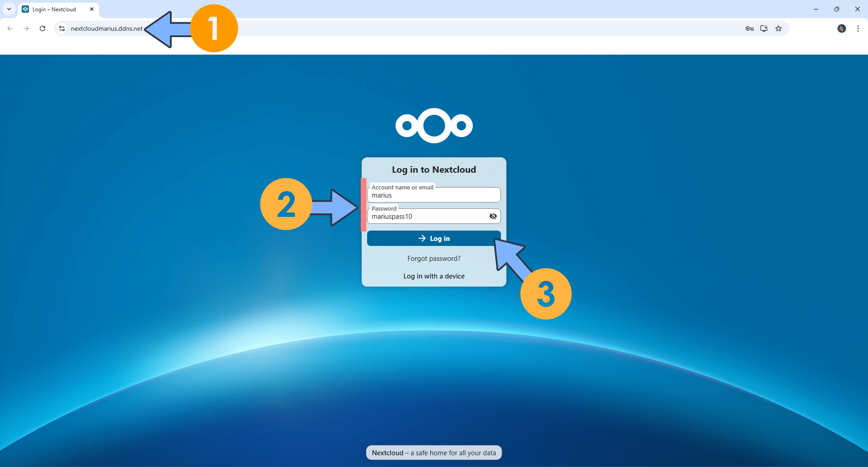This screenshot has height=467, width=868.
Task: Click the browser back arrow
Action: 10,28
